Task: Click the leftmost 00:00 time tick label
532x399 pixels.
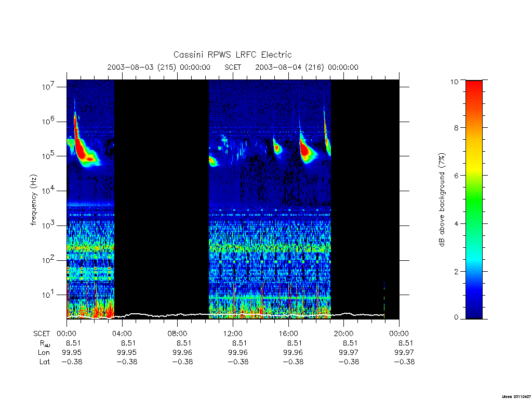Action: point(66,334)
